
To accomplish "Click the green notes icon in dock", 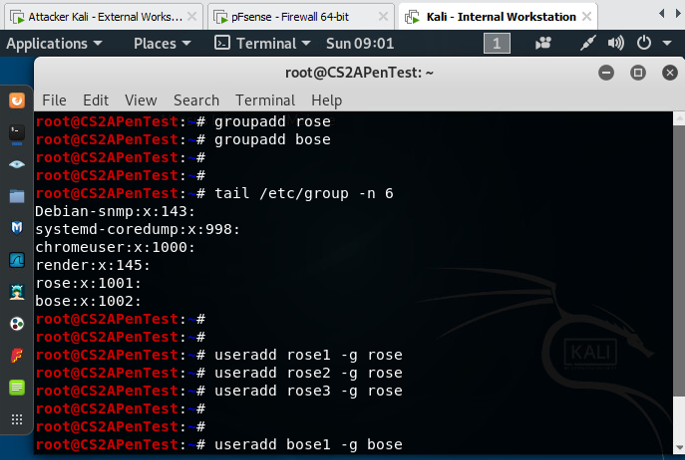I will pos(16,387).
